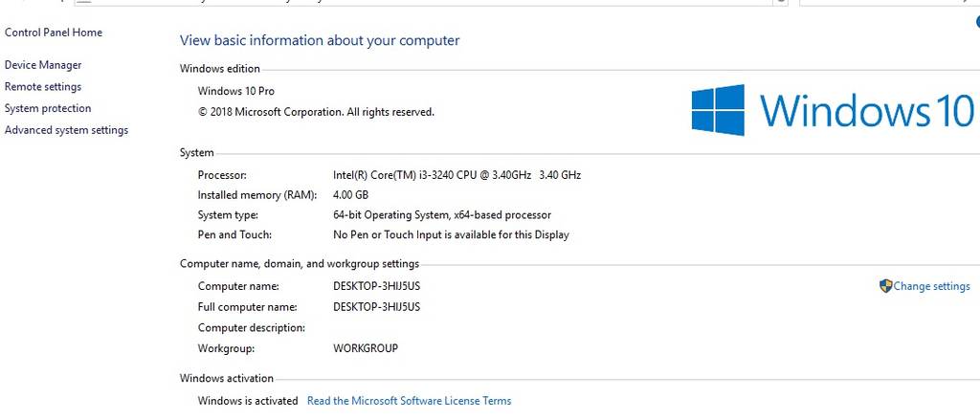Click the Windows activation section header
The width and height of the screenshot is (980, 420).
(226, 378)
